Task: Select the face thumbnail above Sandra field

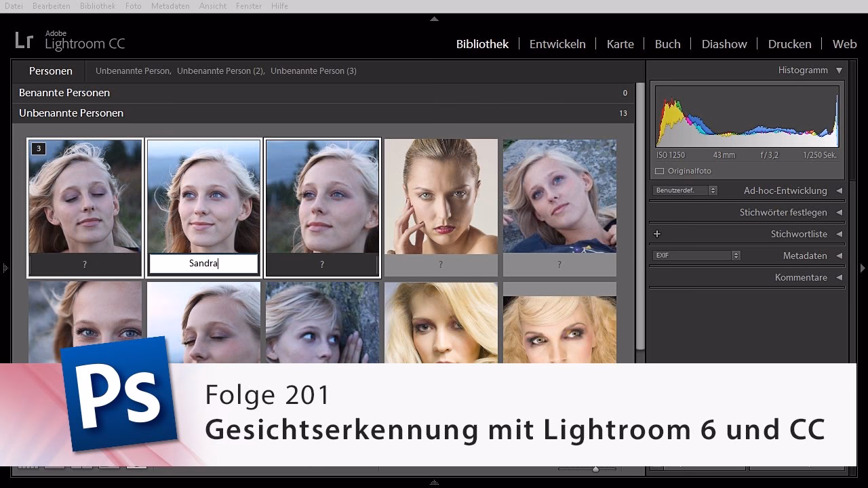Action: coord(203,197)
